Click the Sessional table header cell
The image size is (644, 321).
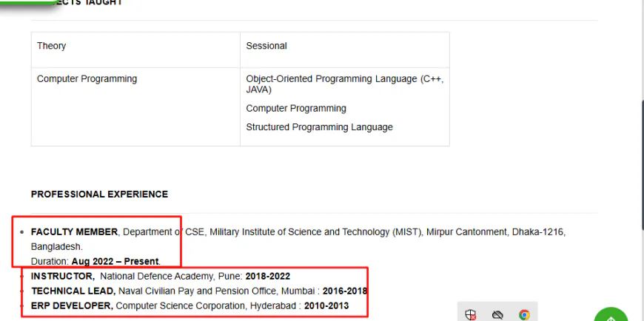point(345,50)
